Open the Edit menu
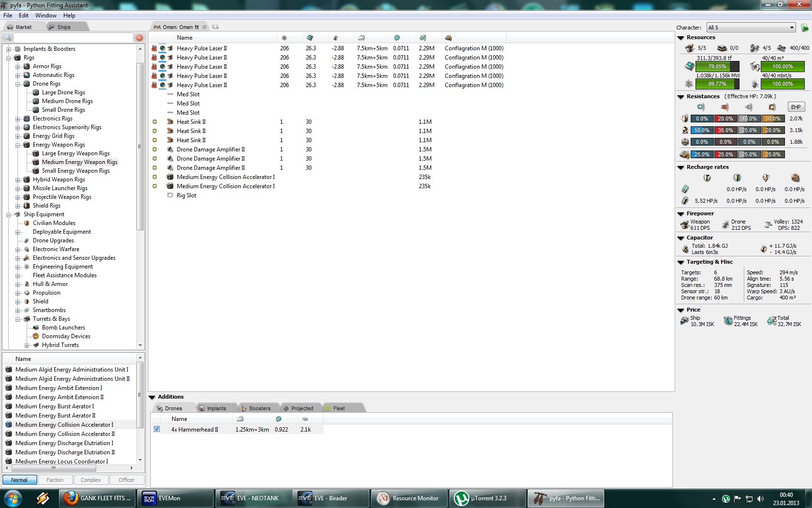 pos(24,15)
